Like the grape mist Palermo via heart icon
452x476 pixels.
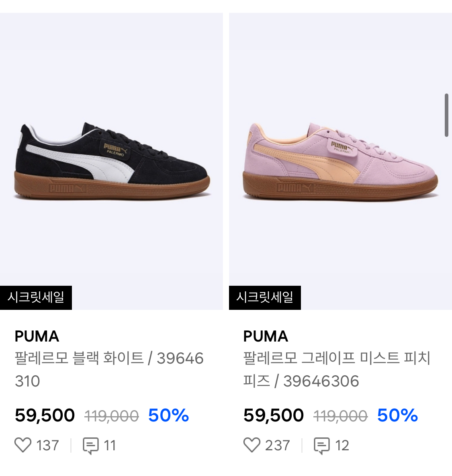pos(252,445)
